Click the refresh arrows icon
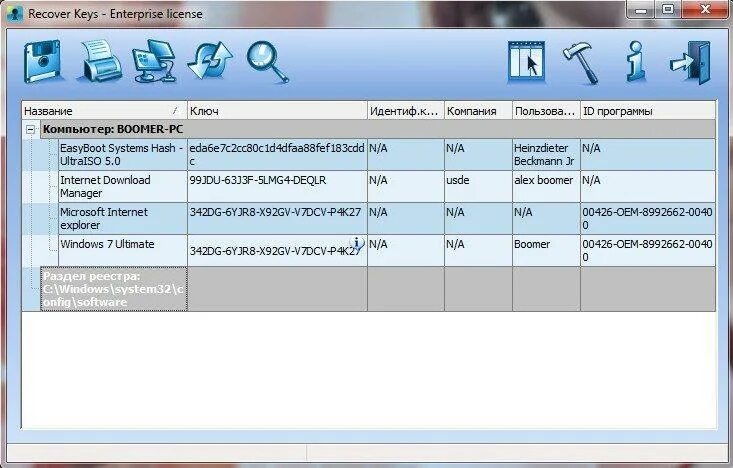The width and height of the screenshot is (733, 468). [210, 61]
